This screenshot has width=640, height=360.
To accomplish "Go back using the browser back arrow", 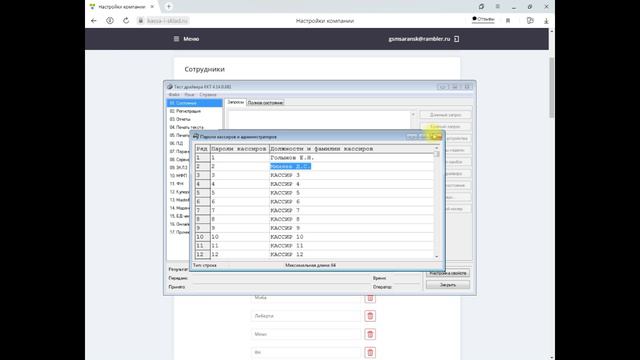I will [x=94, y=20].
